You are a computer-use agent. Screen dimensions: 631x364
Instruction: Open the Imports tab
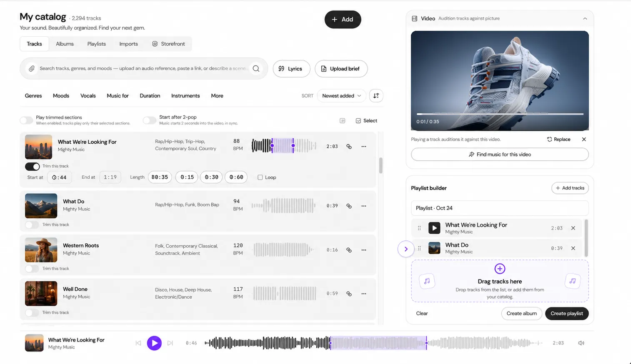click(128, 44)
